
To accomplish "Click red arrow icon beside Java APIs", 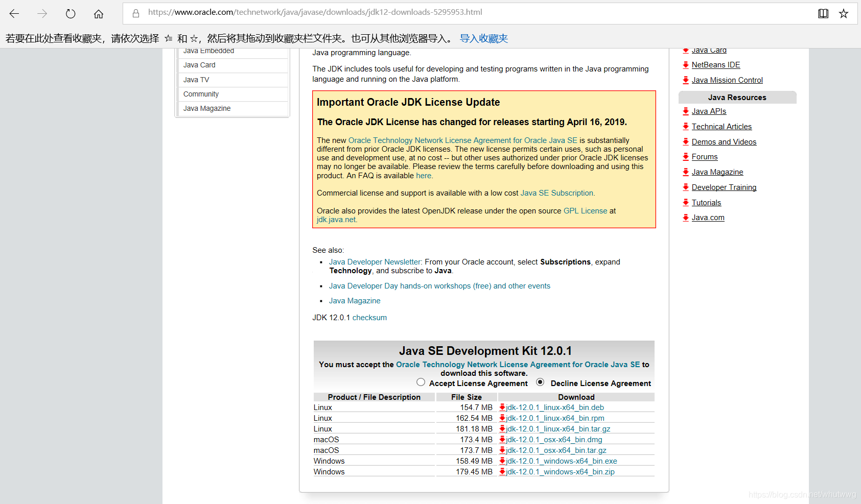I will click(686, 111).
